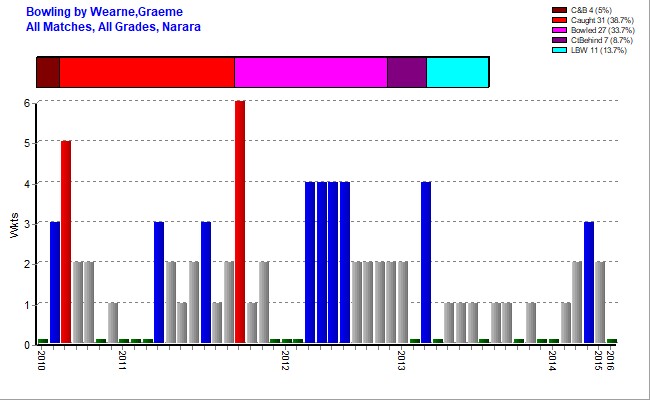Click the y-axis value 5
This screenshot has width=650, height=400.
pos(27,143)
